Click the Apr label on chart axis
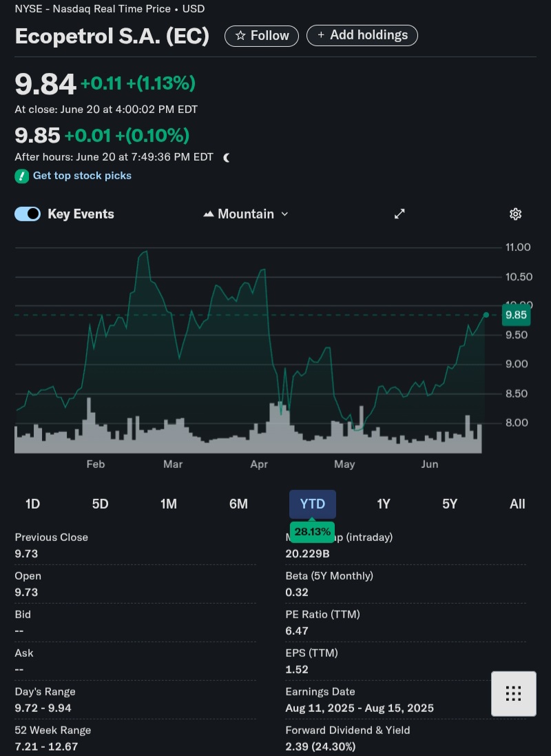Image resolution: width=551 pixels, height=756 pixels. [x=259, y=464]
